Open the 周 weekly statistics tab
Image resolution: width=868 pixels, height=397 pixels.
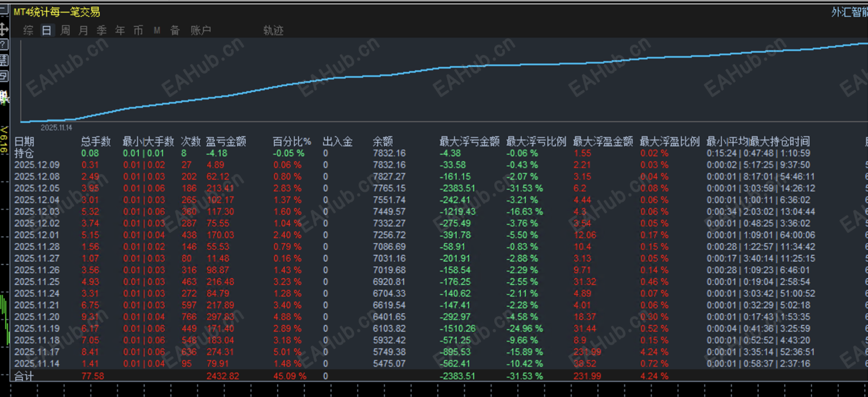(65, 30)
